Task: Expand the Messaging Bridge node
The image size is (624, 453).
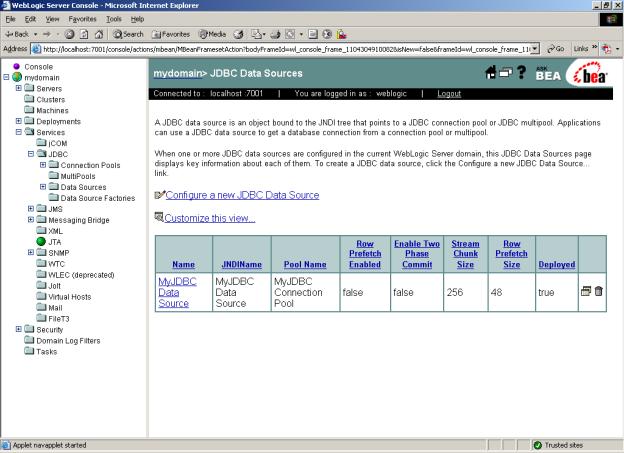Action: click(x=31, y=219)
